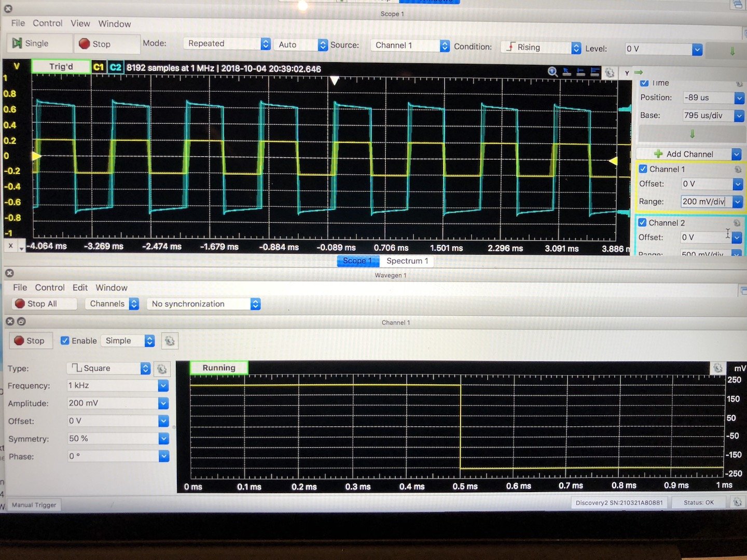Open the Channel 1 Offset dropdown arrow
The image size is (747, 560).
click(x=738, y=184)
